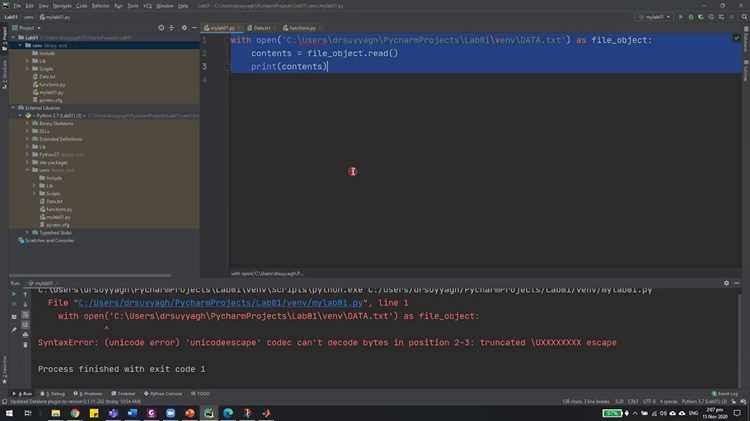The height and width of the screenshot is (421, 750).
Task: Run with coverage icon
Action: [701, 17]
